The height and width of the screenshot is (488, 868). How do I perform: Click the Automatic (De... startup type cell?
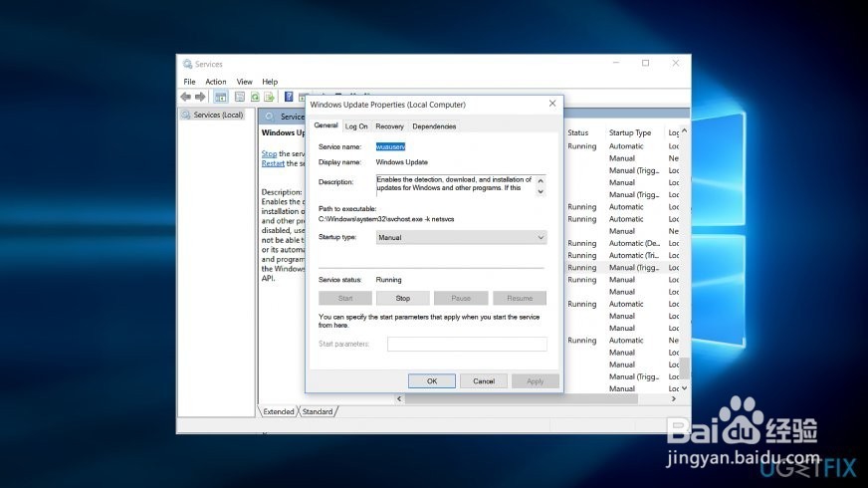click(x=634, y=243)
